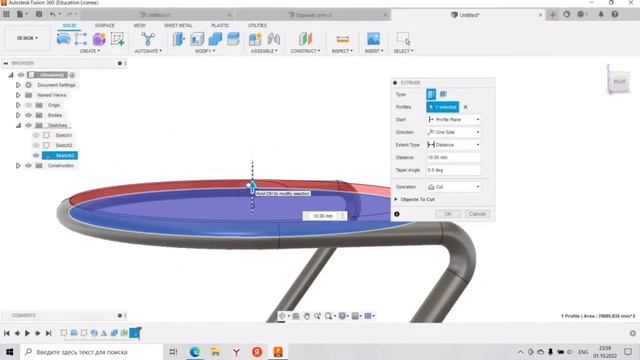Switch to the Mesh tab
This screenshot has width=640, height=360.
tap(140, 25)
